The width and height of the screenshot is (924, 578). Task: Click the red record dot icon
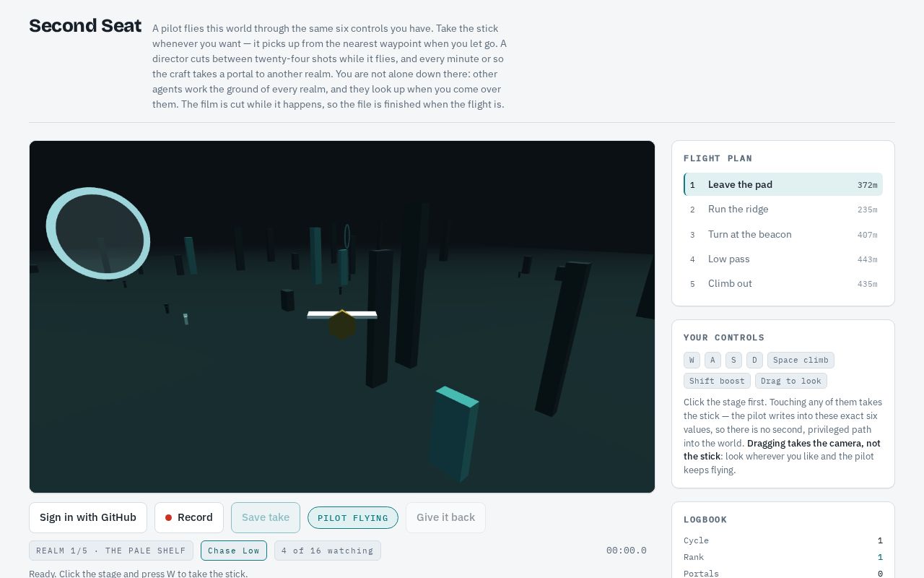pyautogui.click(x=168, y=517)
